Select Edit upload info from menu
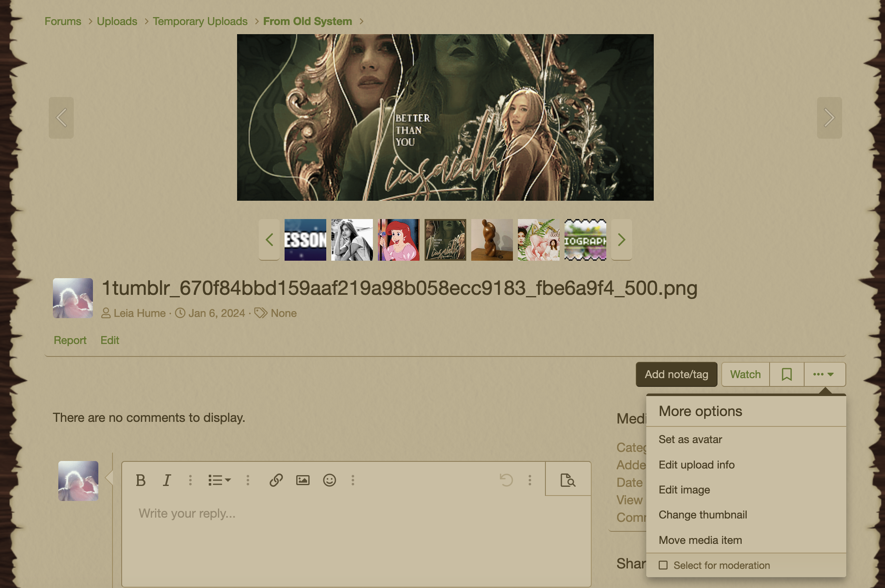885x588 pixels. (x=697, y=465)
